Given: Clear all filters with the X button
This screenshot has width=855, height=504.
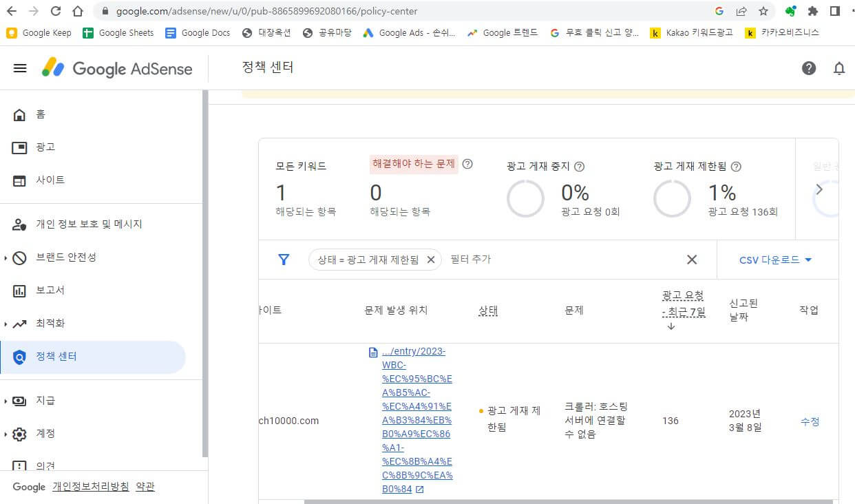Looking at the screenshot, I should 692,260.
